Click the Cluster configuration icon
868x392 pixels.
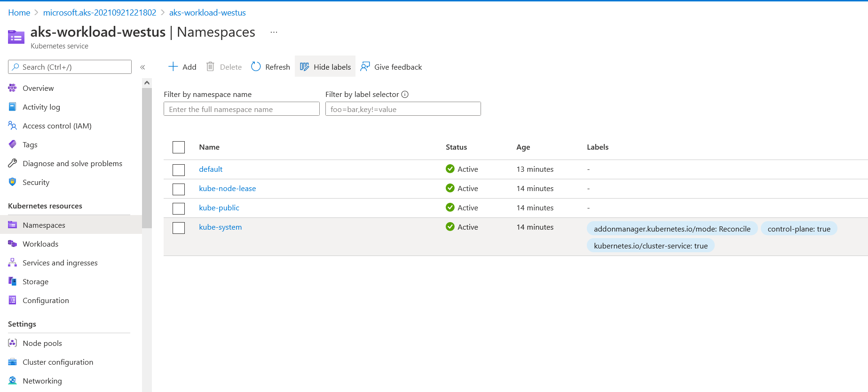click(13, 362)
